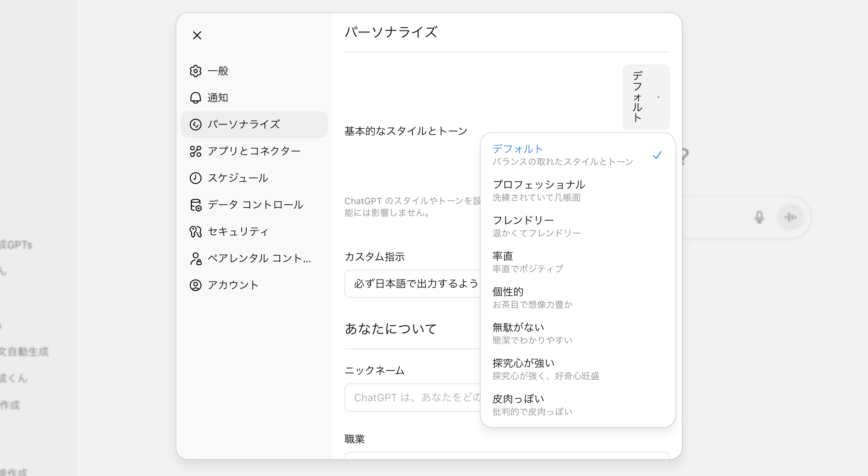
Task: Click the アプリとコネクター apps icon
Action: pos(196,151)
